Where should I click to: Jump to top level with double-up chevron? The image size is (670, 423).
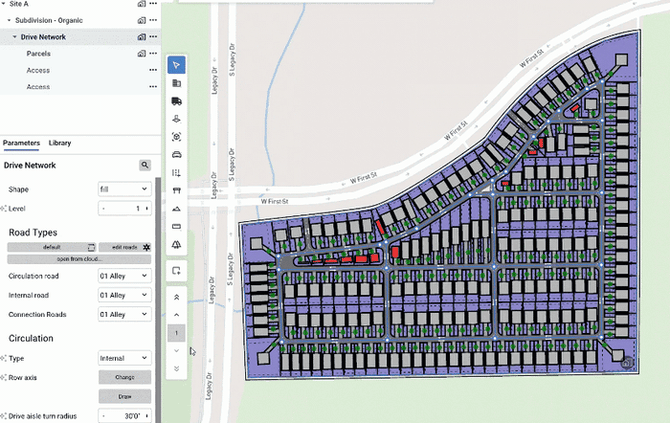click(176, 297)
